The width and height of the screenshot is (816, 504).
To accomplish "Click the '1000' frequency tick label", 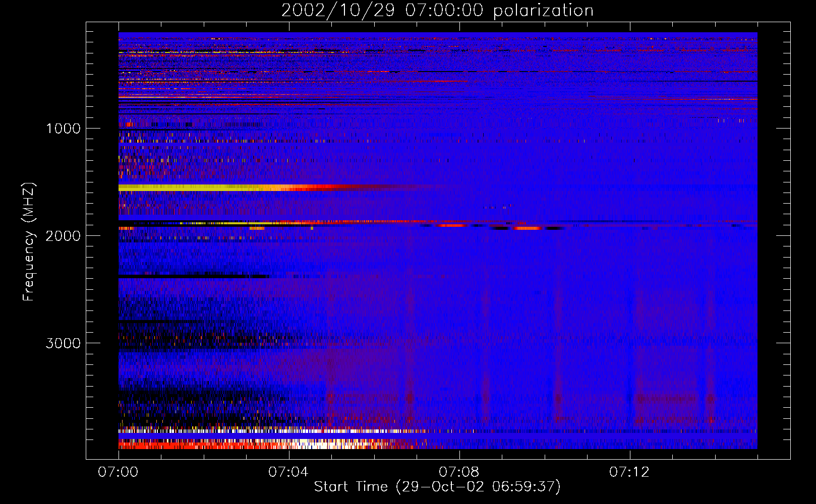I will pyautogui.click(x=63, y=129).
